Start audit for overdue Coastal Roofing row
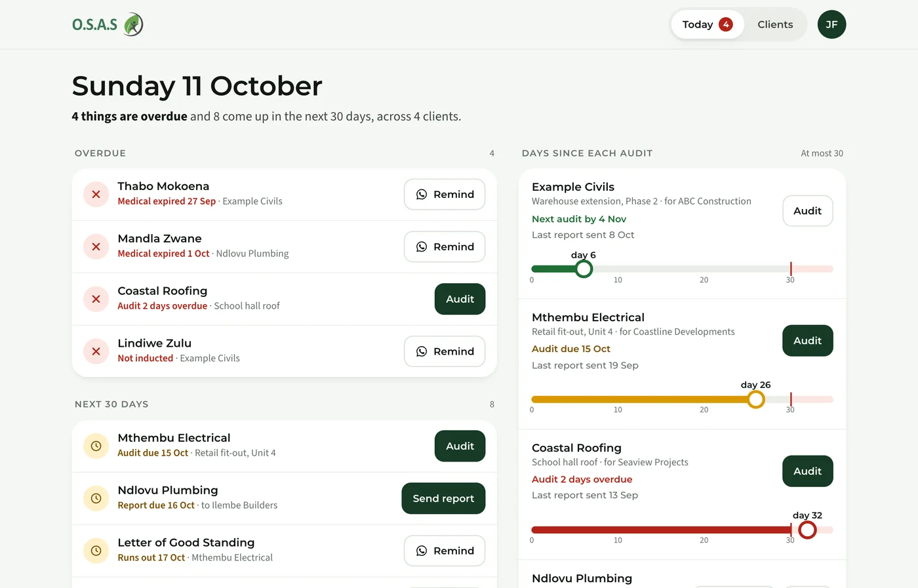This screenshot has height=588, width=918. [460, 299]
